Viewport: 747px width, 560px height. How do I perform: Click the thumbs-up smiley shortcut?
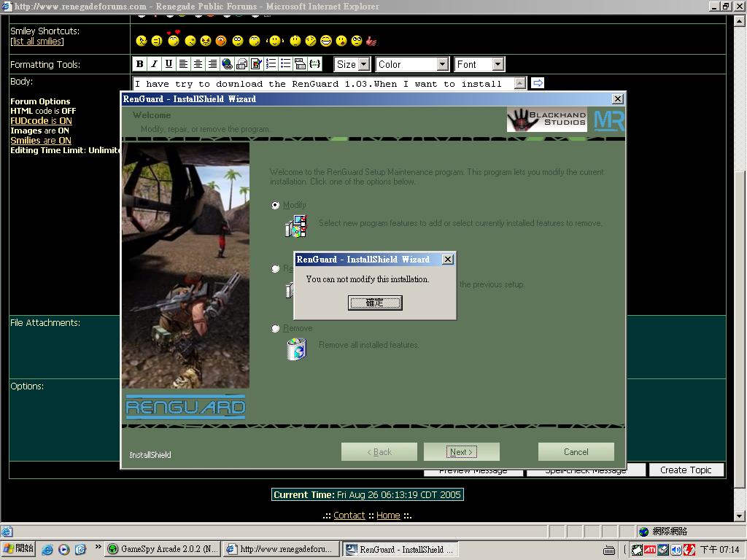pyautogui.click(x=371, y=41)
